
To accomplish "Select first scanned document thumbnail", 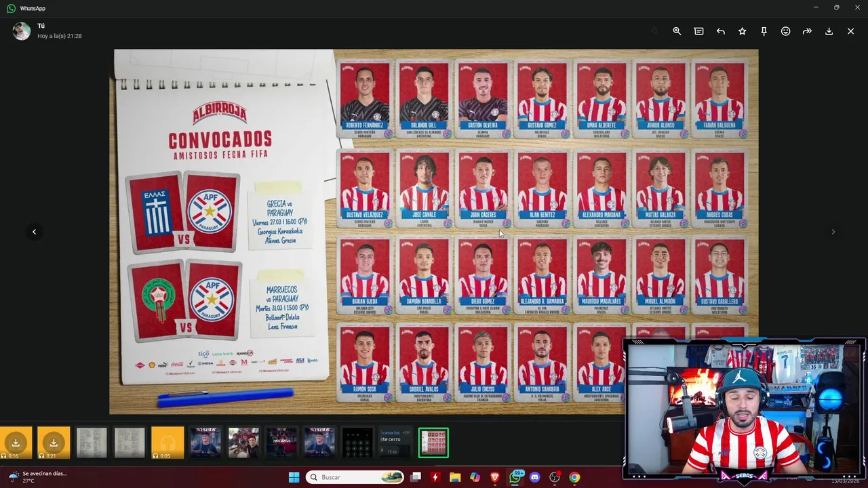I will (92, 443).
